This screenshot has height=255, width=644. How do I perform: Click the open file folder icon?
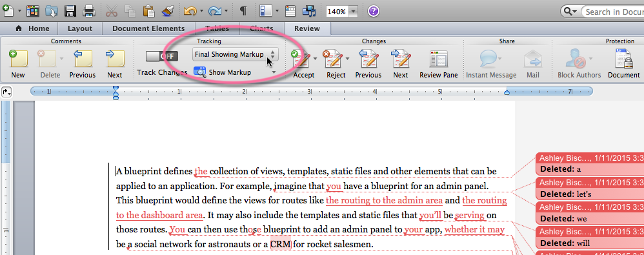52,11
